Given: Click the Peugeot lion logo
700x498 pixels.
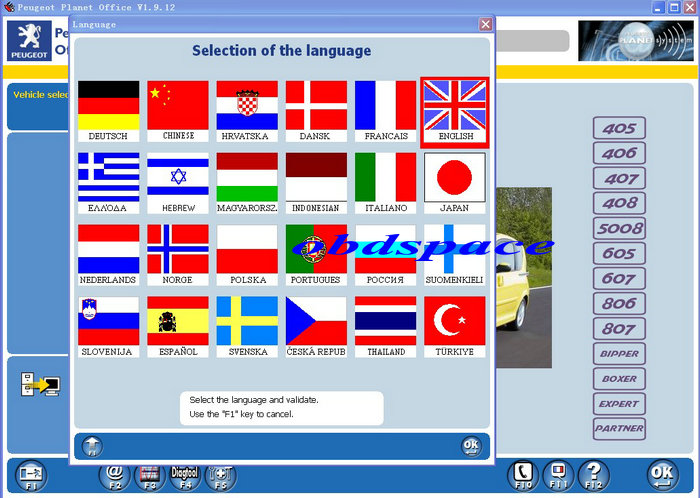Looking at the screenshot, I should (x=29, y=41).
